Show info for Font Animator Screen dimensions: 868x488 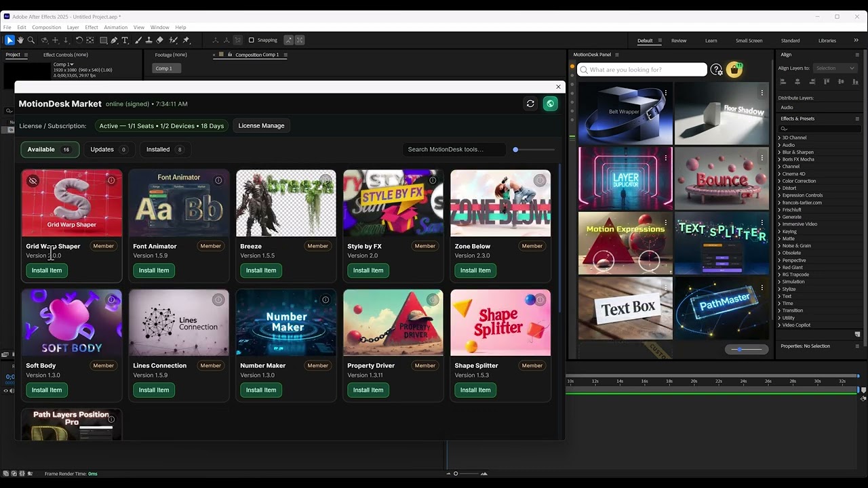coord(218,180)
